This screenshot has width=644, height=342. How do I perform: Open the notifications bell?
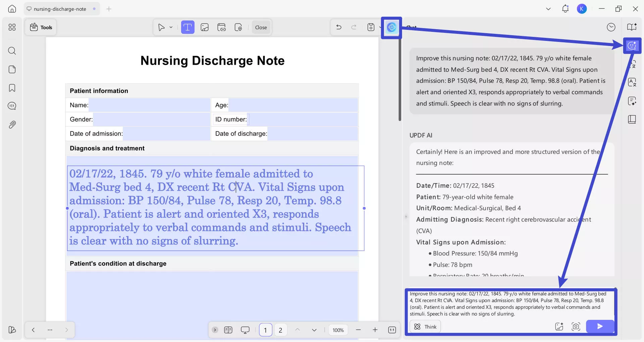[x=565, y=9]
